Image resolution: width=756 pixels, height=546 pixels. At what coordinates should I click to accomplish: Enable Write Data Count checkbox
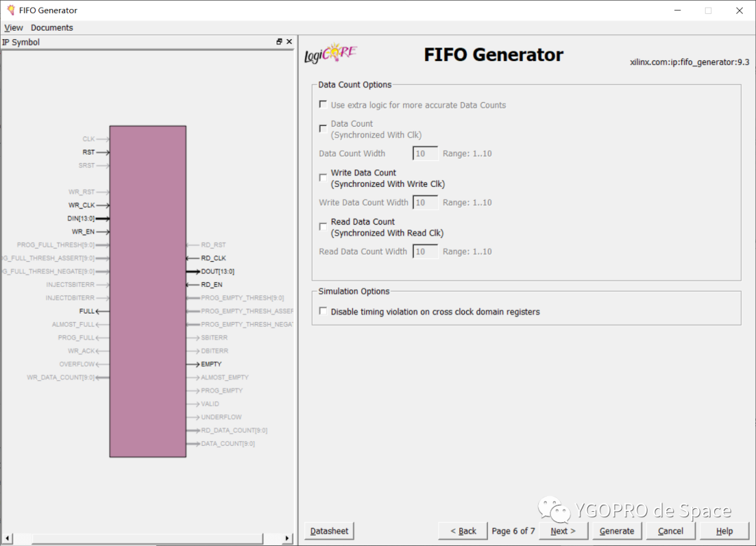coord(323,178)
